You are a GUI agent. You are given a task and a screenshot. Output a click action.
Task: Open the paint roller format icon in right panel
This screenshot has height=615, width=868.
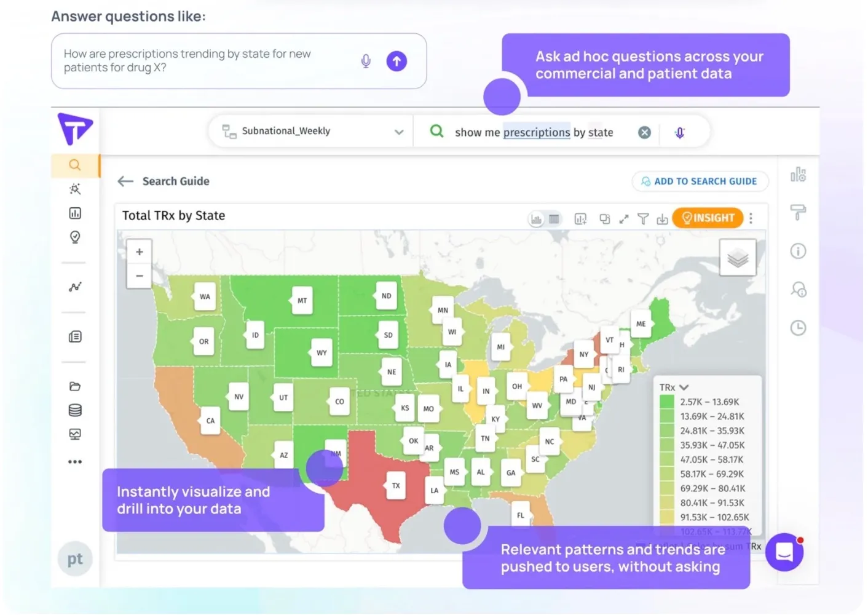point(798,213)
